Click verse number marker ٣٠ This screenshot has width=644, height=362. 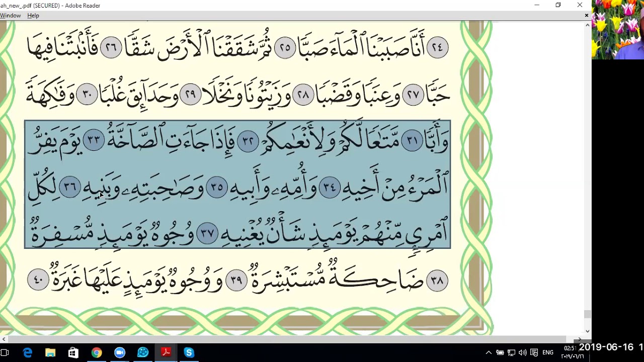tap(87, 95)
